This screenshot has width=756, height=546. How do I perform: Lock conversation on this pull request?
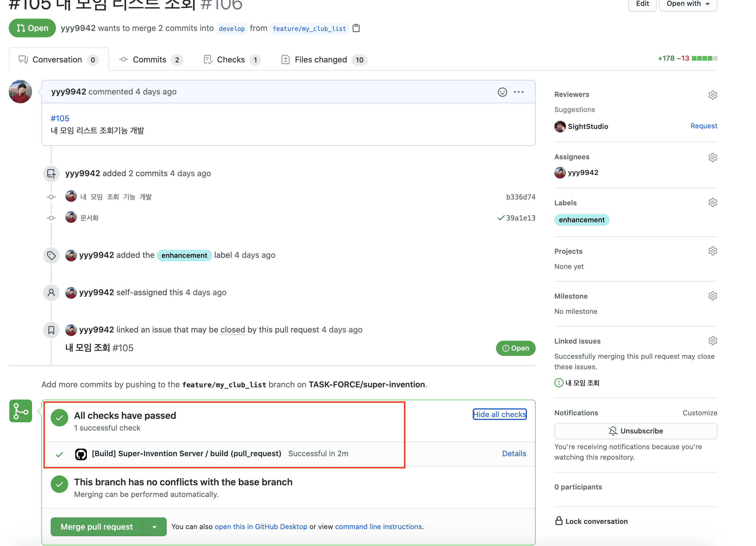(591, 521)
